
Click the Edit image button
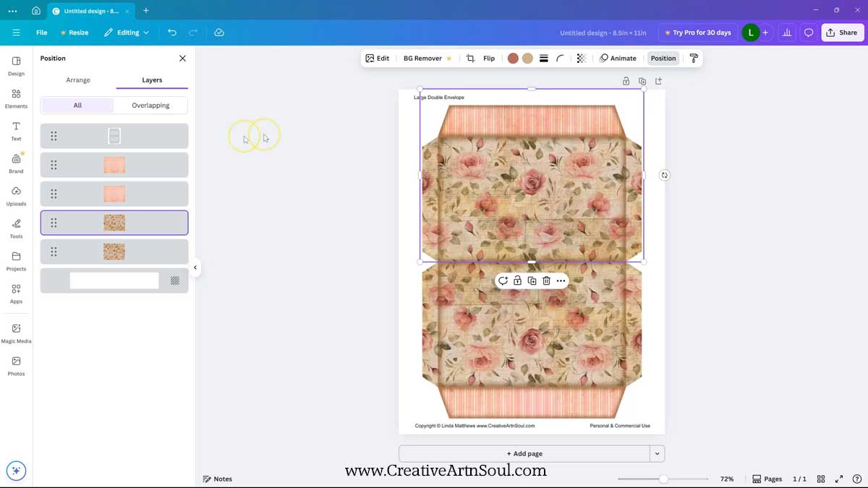[377, 59]
